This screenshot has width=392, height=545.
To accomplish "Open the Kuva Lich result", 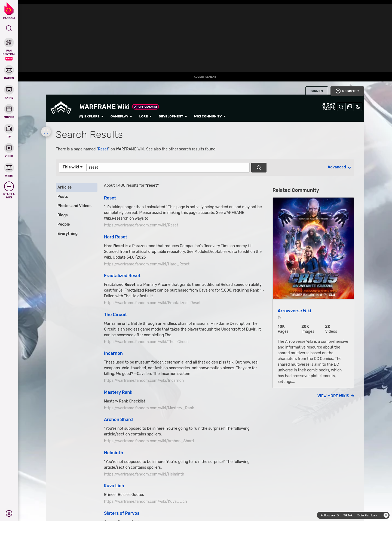I will coord(114,486).
